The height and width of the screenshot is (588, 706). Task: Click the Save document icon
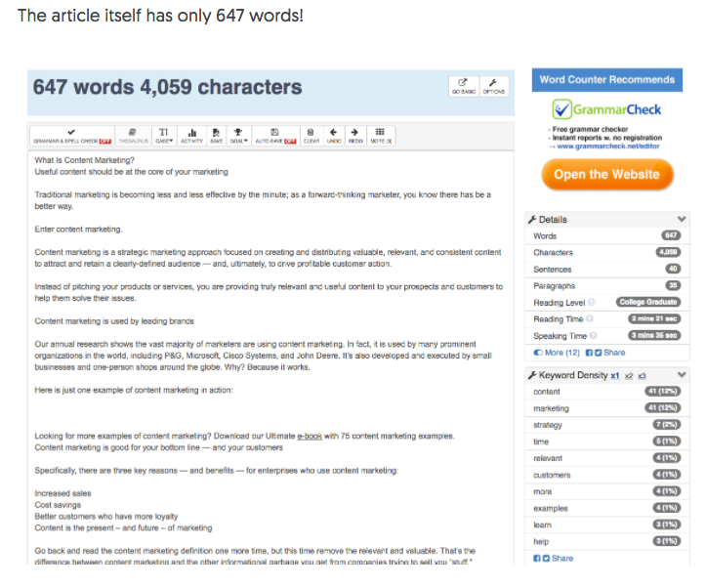pyautogui.click(x=216, y=136)
